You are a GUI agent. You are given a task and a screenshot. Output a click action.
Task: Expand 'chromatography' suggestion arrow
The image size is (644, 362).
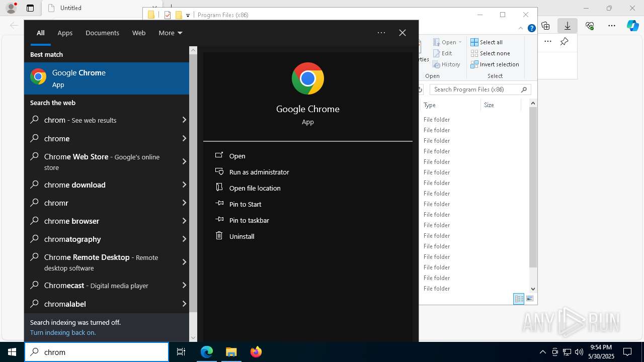coord(184,239)
